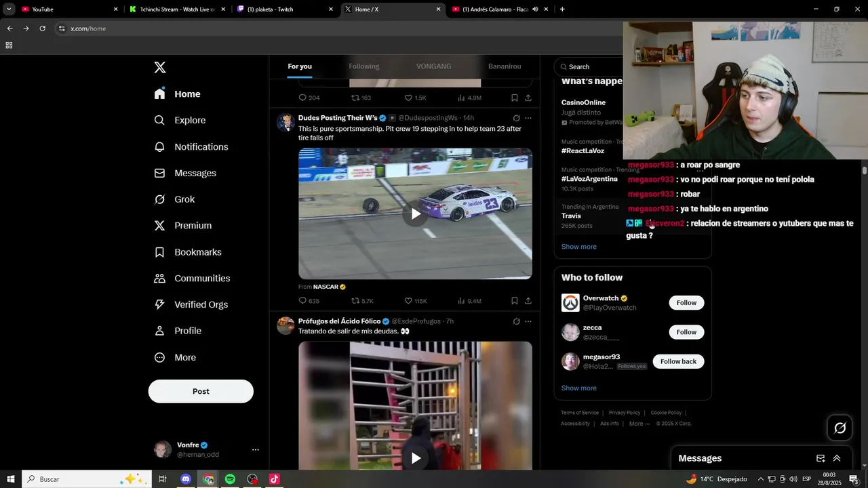Open the floating Grok button
The image size is (868, 488).
coord(840,428)
